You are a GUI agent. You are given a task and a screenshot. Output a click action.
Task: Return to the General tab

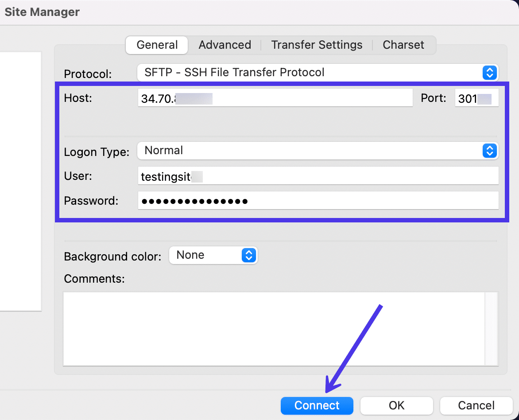click(x=156, y=45)
